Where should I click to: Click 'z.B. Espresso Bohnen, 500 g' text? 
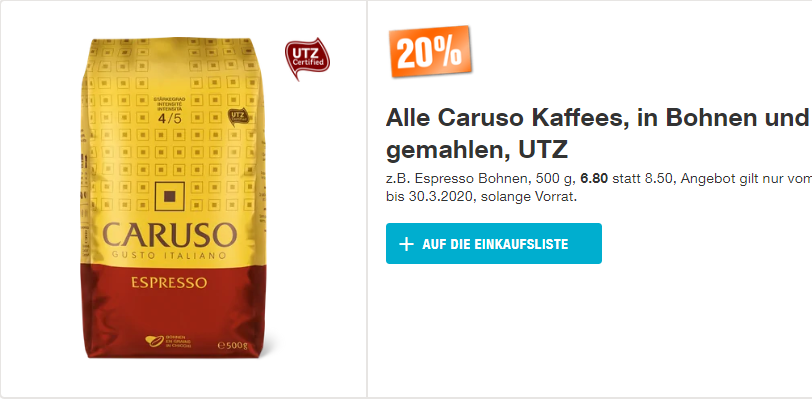(x=481, y=179)
